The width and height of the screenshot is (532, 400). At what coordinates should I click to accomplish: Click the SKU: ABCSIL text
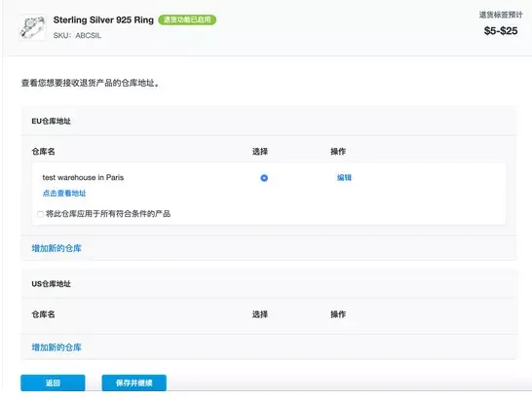pyautogui.click(x=77, y=35)
